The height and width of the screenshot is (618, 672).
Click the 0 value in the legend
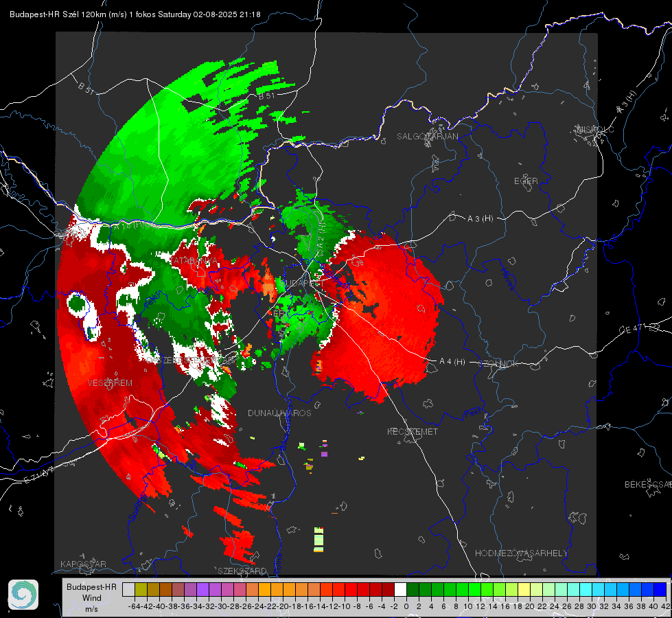click(x=406, y=606)
